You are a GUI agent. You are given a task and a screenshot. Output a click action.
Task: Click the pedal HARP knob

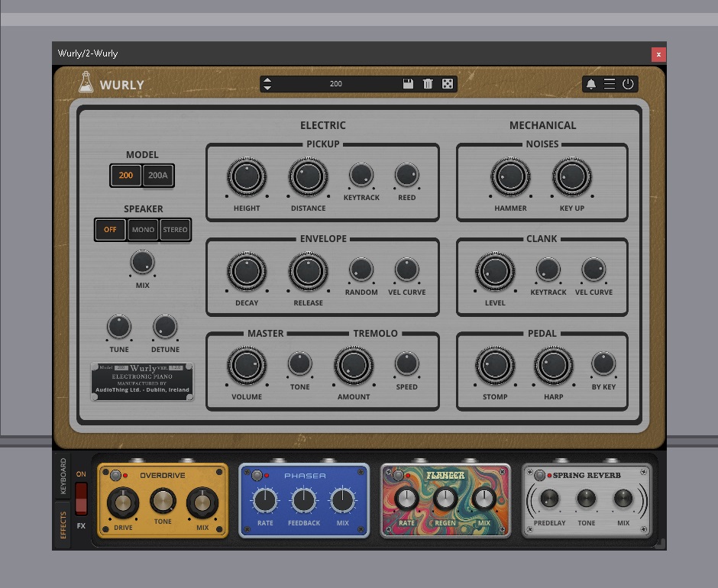pos(554,366)
